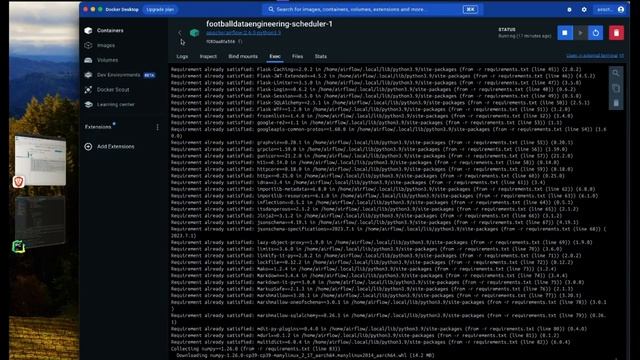Click the search icon in the terminal panel

click(616, 73)
